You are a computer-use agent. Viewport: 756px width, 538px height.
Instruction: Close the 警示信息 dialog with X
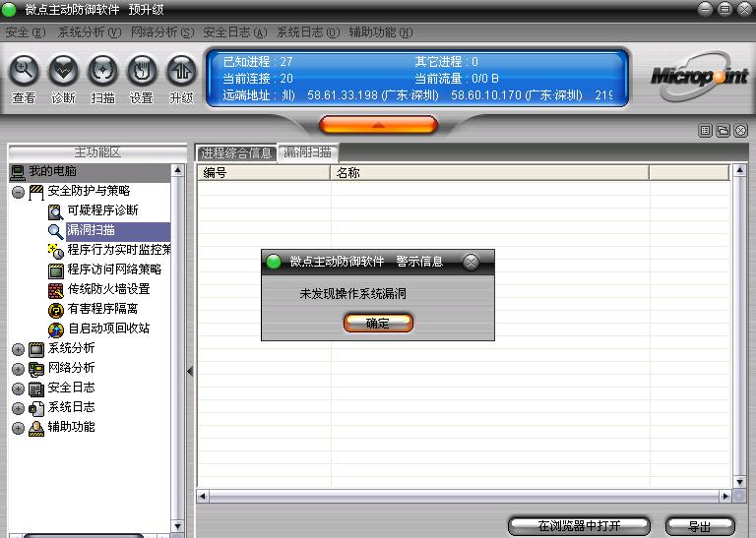(x=471, y=262)
